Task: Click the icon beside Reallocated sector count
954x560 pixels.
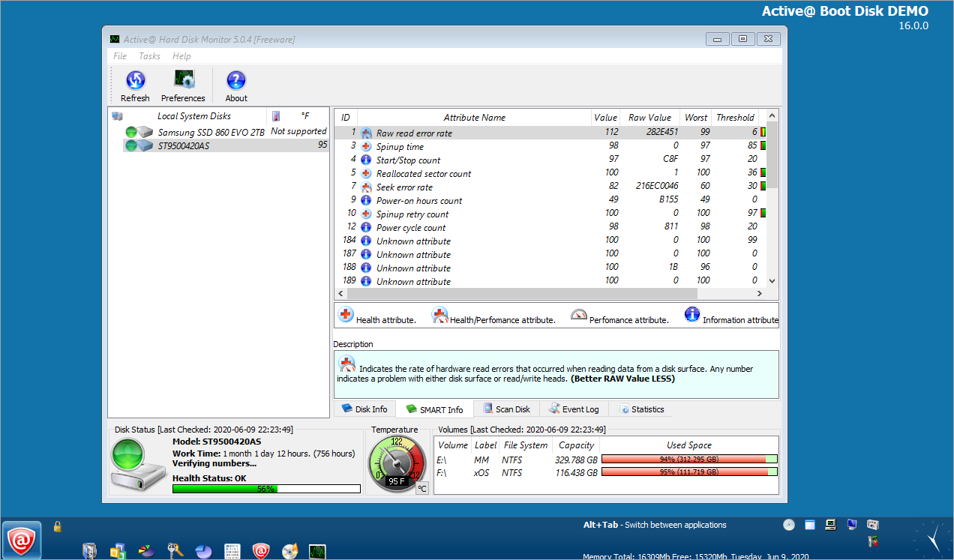Action: 366,173
